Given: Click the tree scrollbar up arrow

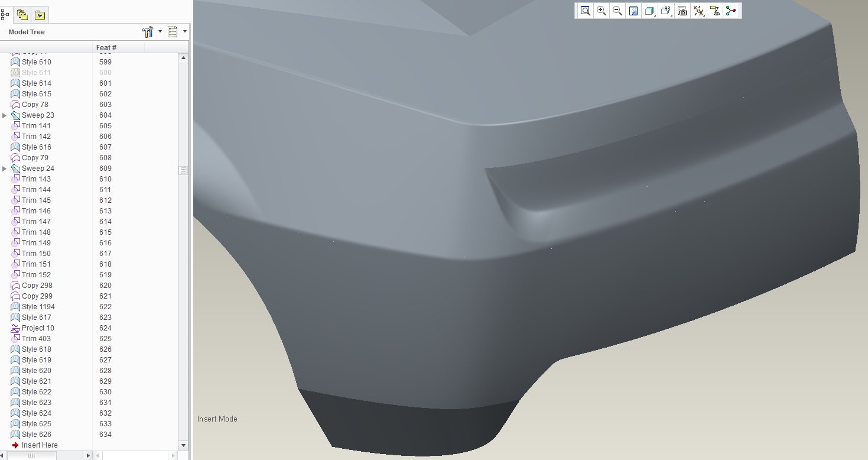Looking at the screenshot, I should pyautogui.click(x=183, y=58).
